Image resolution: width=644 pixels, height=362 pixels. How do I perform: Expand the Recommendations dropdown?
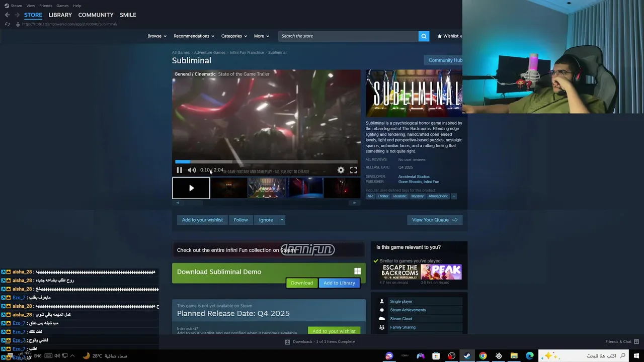coord(194,36)
